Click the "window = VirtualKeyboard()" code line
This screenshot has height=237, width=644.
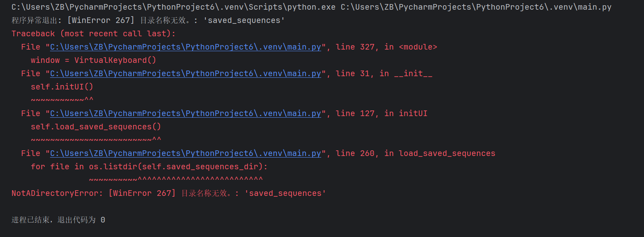pos(93,60)
